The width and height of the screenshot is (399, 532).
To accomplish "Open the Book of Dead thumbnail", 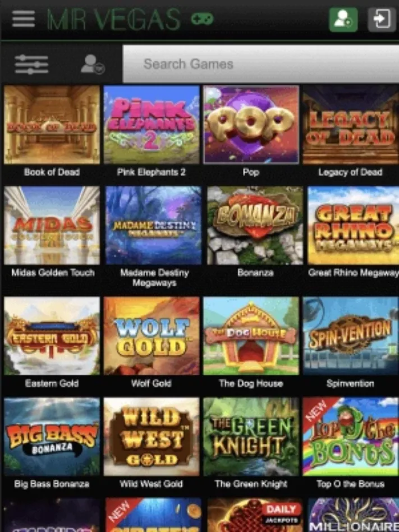I will (x=52, y=125).
